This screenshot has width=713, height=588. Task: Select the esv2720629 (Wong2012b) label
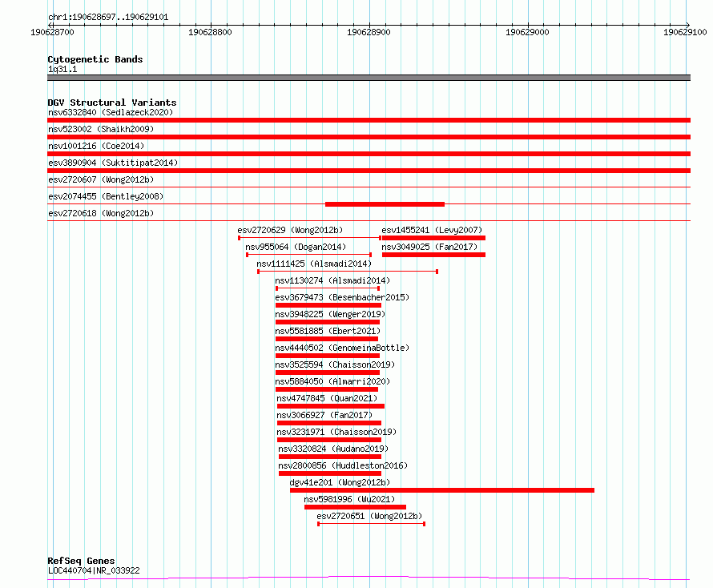pyautogui.click(x=290, y=230)
